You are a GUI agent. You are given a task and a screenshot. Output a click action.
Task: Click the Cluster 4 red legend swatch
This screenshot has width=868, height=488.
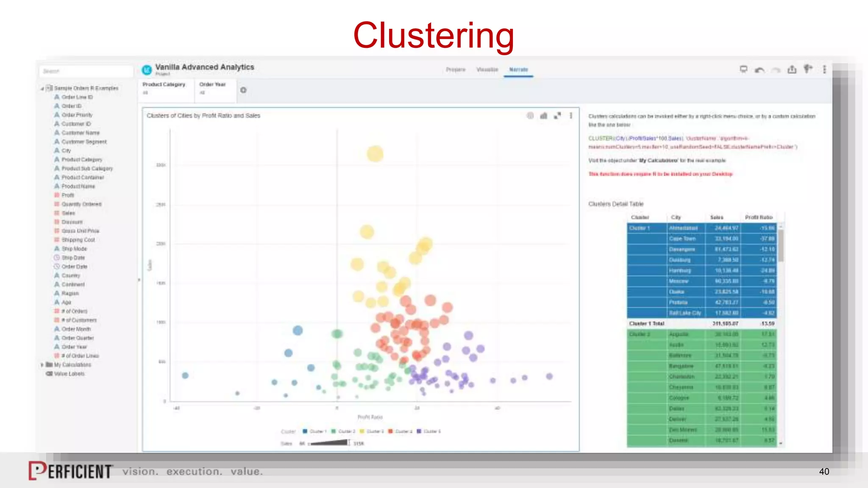point(390,431)
